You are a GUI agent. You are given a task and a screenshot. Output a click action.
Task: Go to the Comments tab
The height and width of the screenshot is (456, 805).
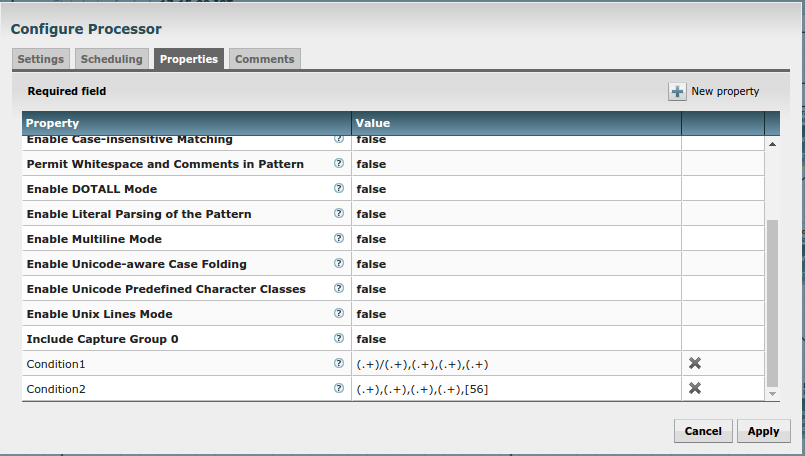(264, 59)
